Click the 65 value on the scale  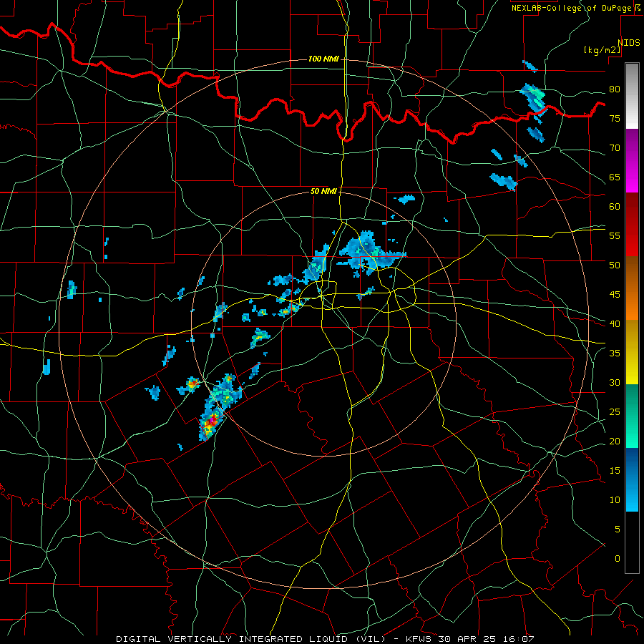click(615, 177)
